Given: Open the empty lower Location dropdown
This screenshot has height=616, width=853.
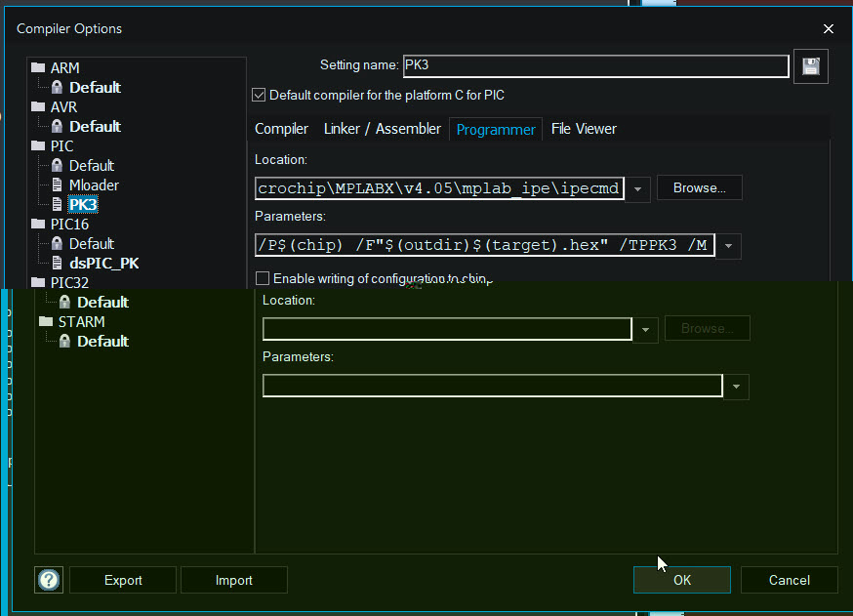Looking at the screenshot, I should 646,330.
